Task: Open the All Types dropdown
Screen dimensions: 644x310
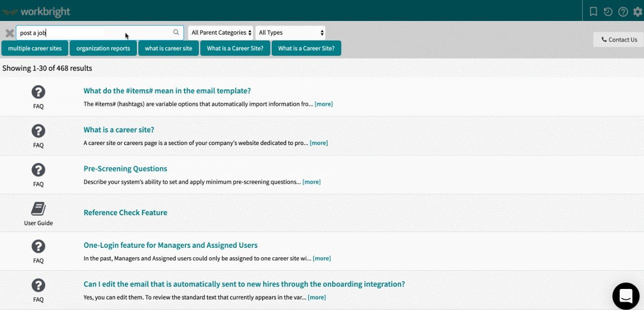Action: tap(290, 33)
